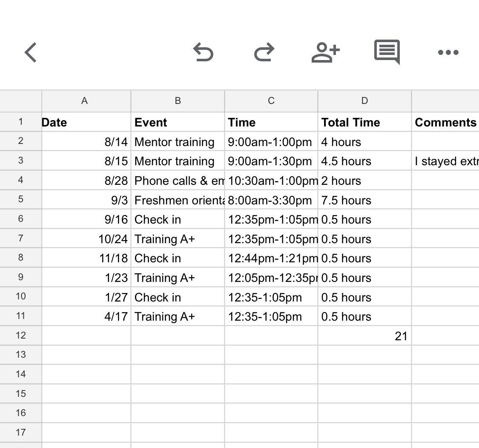
Task: Select the "I stayed extr" comment cell
Action: (445, 161)
